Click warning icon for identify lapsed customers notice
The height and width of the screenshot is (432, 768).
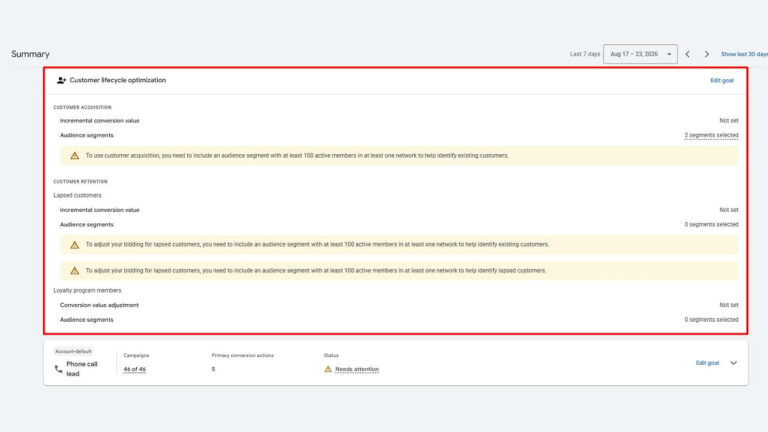[74, 270]
